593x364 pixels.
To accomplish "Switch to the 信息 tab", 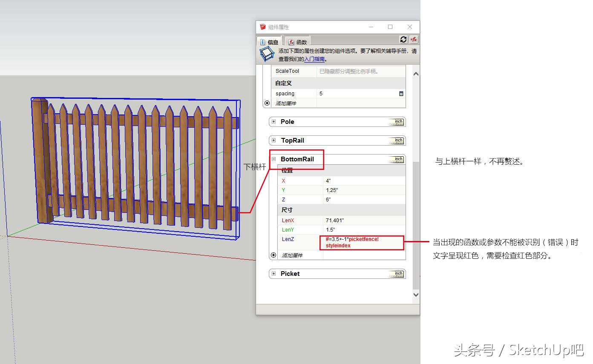I will click(x=269, y=41).
